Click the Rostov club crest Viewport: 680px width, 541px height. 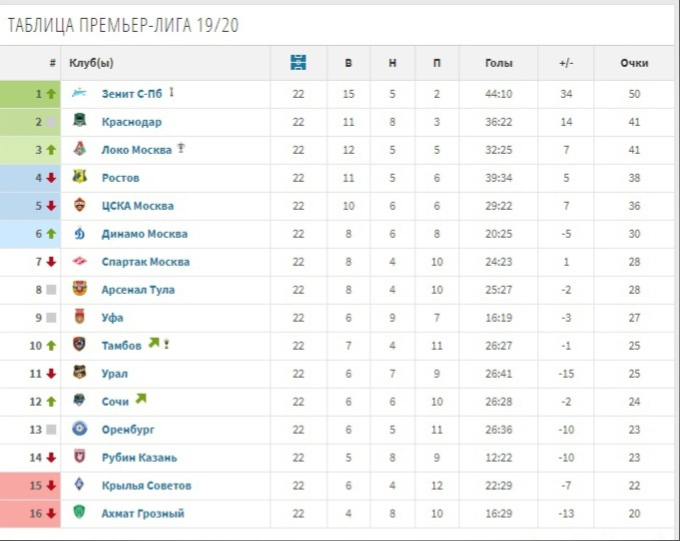coord(79,177)
